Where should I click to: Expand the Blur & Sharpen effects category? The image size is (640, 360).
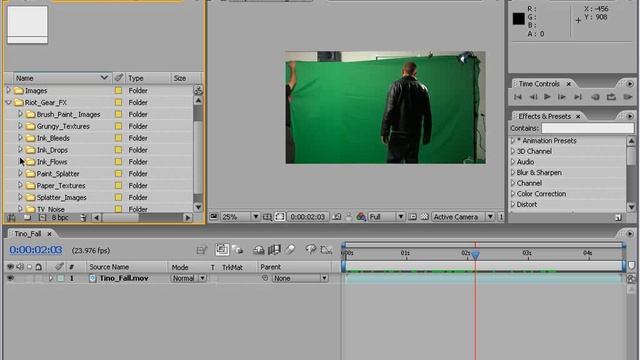point(513,172)
